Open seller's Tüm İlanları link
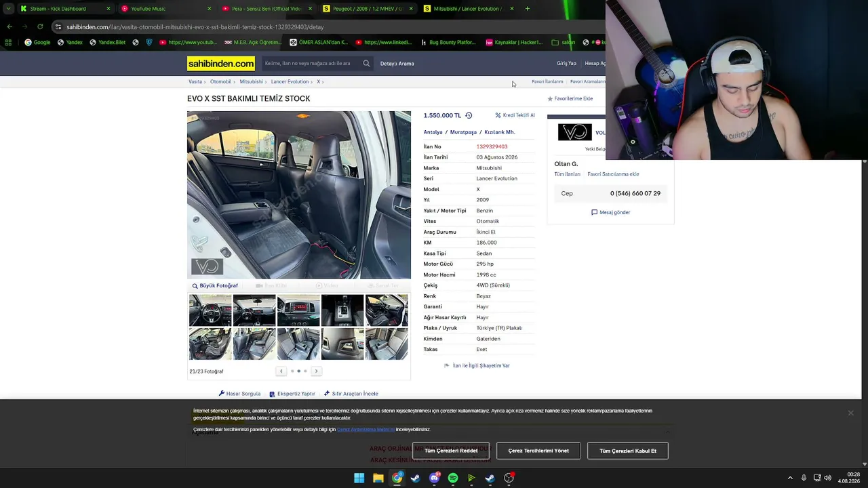Viewport: 868px width, 488px height. click(x=568, y=174)
